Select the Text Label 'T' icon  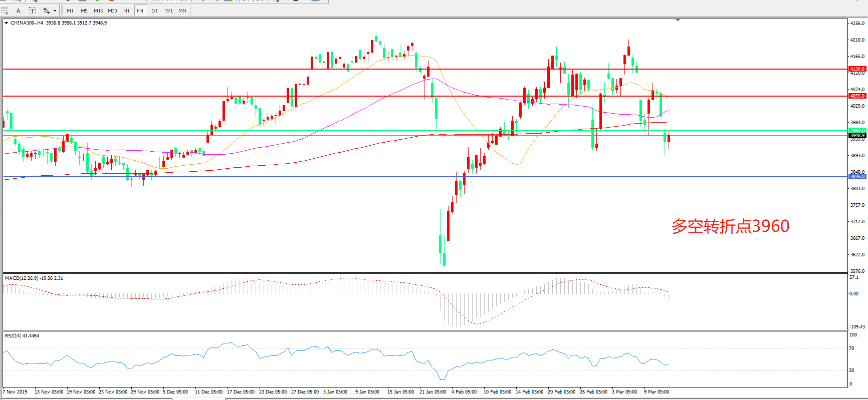pyautogui.click(x=33, y=11)
